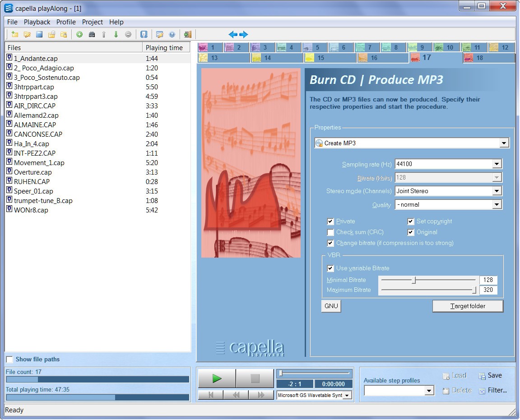
Task: Toggle the Private checkbox
Action: tap(330, 222)
